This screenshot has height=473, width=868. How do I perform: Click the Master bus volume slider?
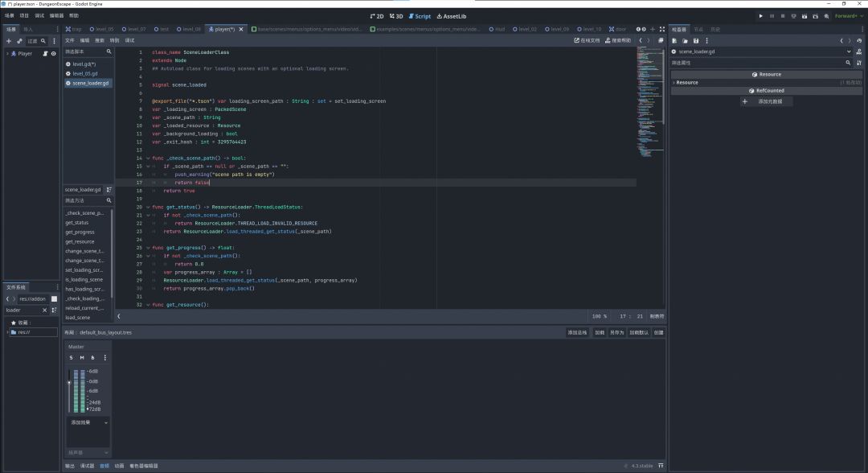pyautogui.click(x=69, y=390)
